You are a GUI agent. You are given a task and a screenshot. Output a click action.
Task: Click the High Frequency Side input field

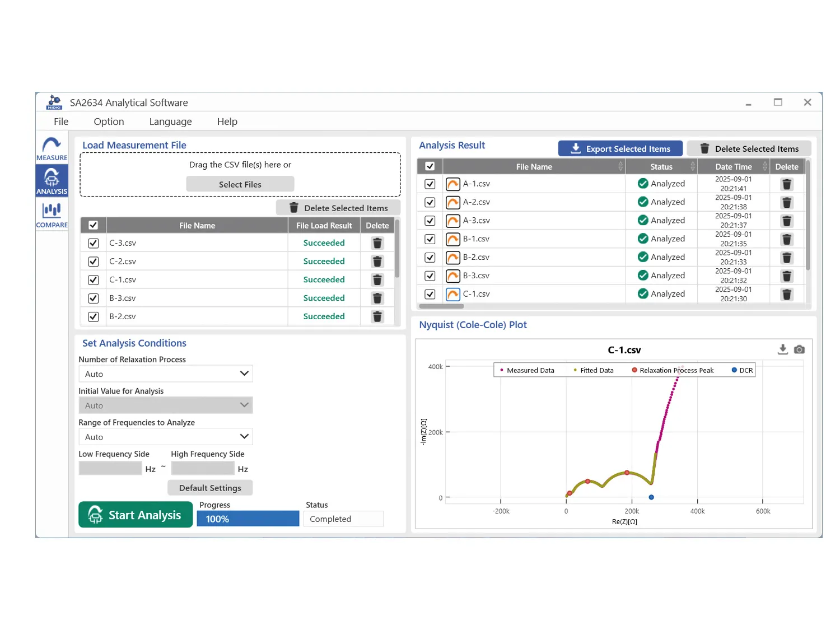(x=203, y=468)
